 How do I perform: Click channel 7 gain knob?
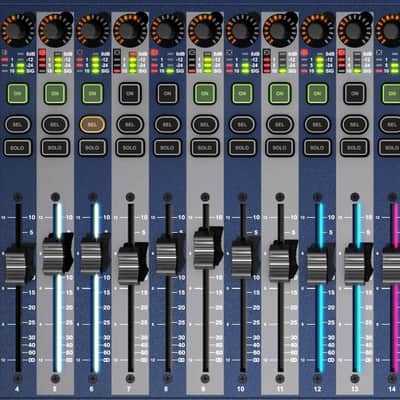(130, 30)
